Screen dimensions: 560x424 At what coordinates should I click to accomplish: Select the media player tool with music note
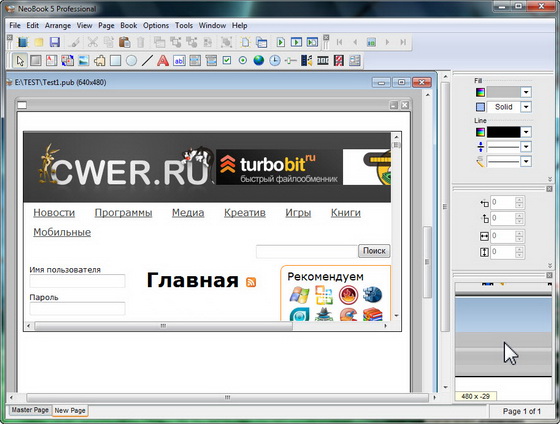click(306, 60)
